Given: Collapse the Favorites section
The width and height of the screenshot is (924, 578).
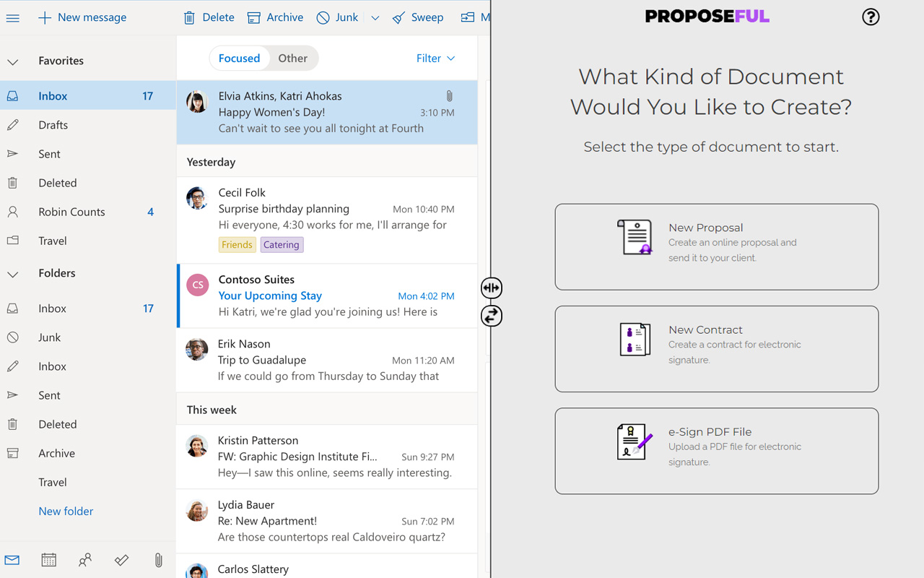Looking at the screenshot, I should click(13, 61).
